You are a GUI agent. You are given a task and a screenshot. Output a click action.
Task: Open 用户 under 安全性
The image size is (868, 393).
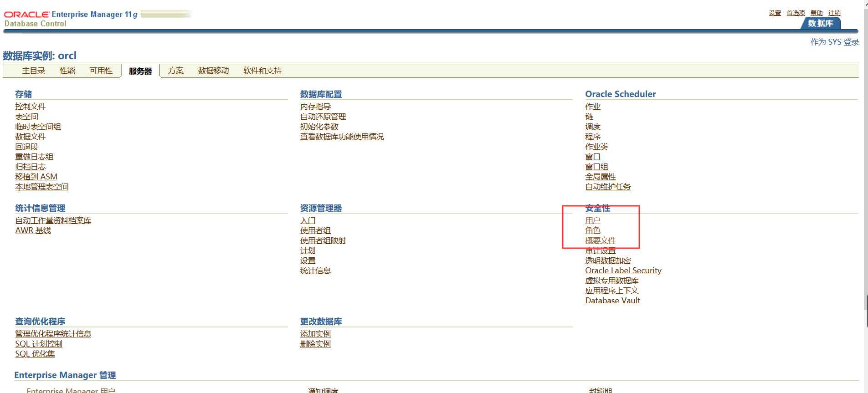[593, 220]
